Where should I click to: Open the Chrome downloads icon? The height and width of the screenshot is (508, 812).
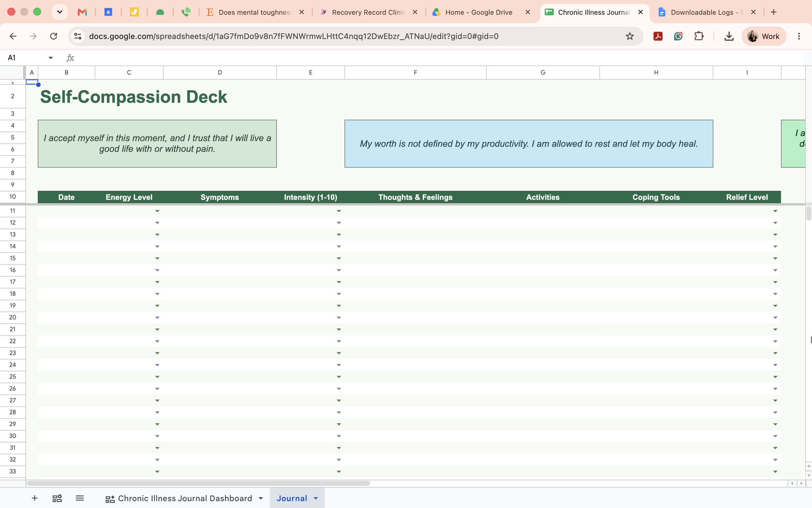click(729, 36)
